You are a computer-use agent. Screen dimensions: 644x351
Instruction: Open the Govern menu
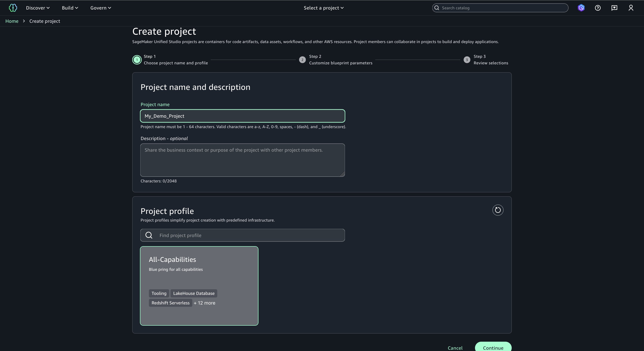100,8
